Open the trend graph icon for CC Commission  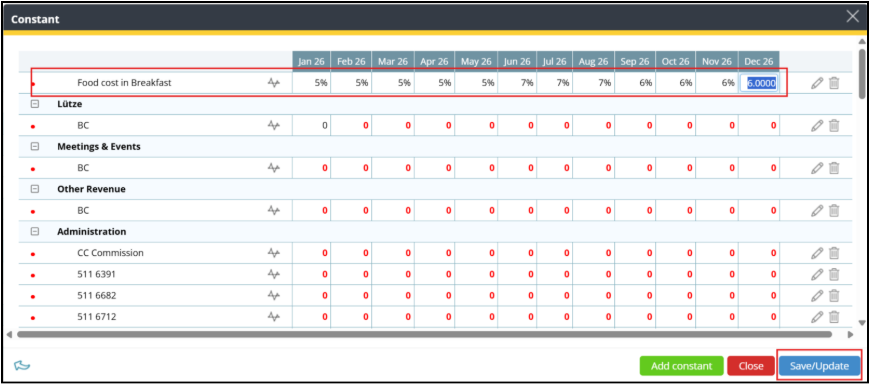point(274,253)
